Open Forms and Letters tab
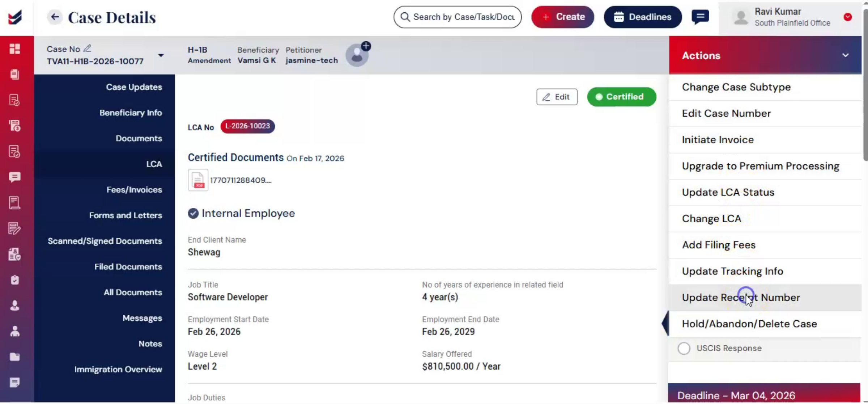868x404 pixels. 125,215
